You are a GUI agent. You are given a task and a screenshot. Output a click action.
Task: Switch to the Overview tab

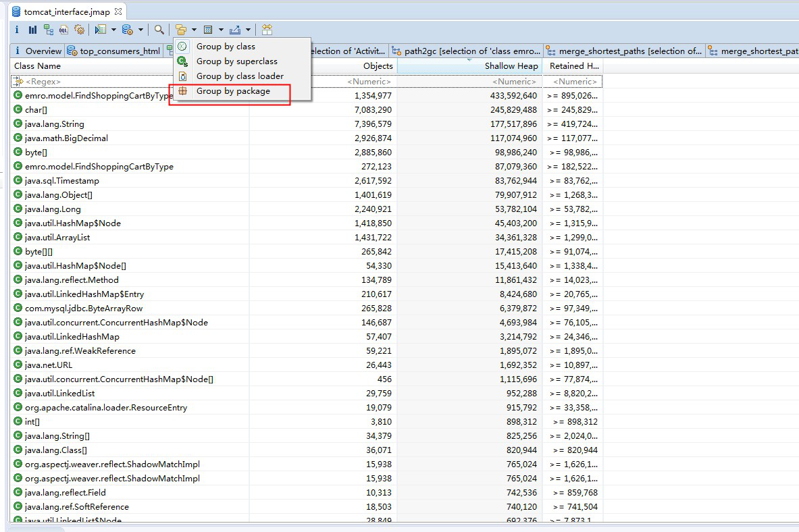pyautogui.click(x=43, y=51)
